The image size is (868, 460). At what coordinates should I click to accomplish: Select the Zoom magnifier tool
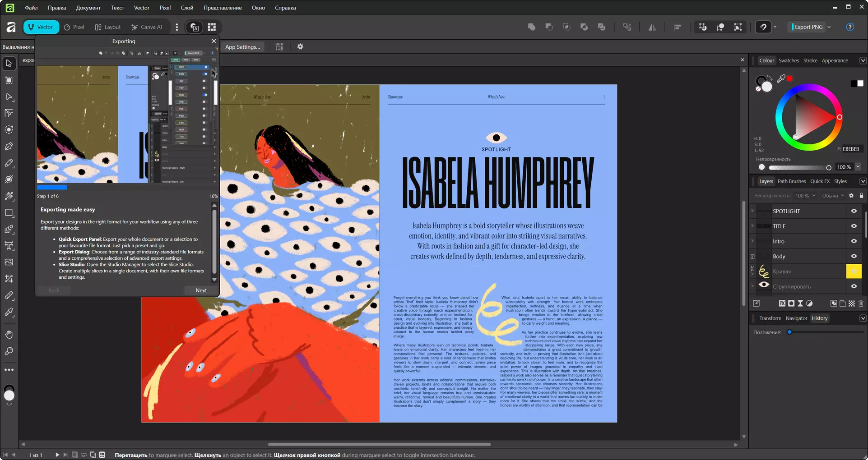coord(9,351)
